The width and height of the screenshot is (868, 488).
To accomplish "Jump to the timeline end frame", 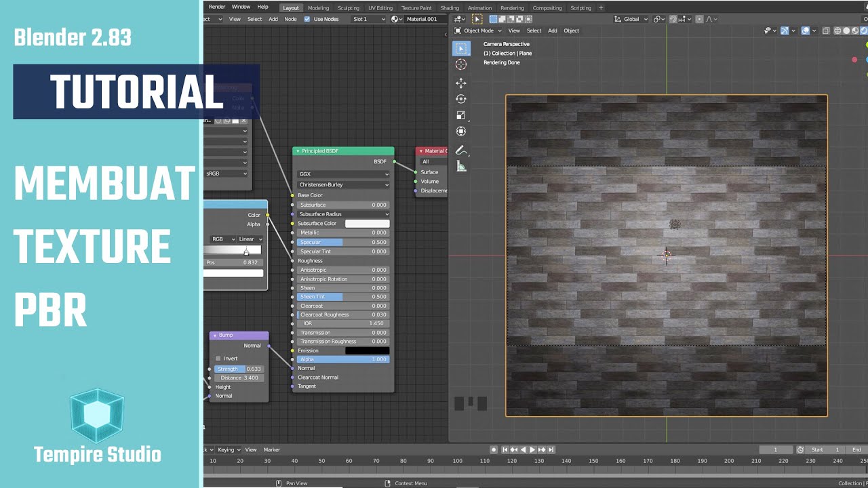I will (x=551, y=449).
